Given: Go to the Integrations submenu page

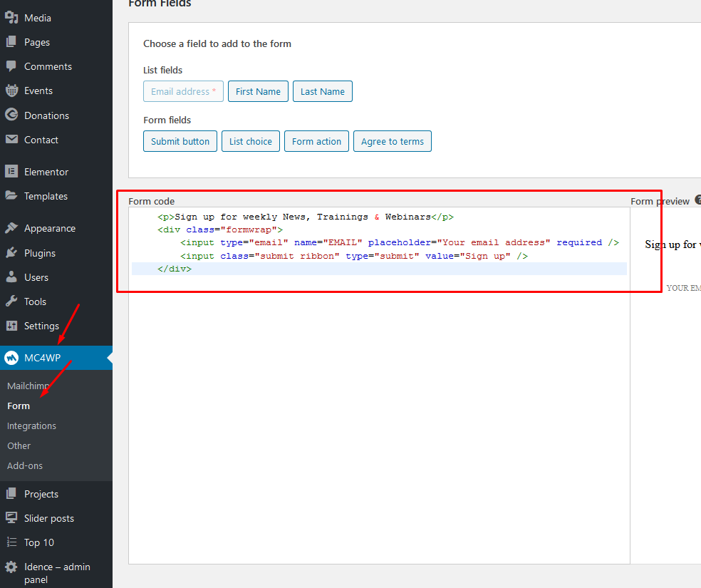Looking at the screenshot, I should pyautogui.click(x=31, y=425).
